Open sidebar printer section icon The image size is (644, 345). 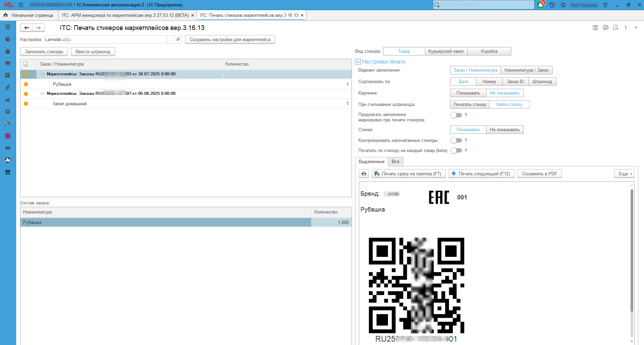8,148
